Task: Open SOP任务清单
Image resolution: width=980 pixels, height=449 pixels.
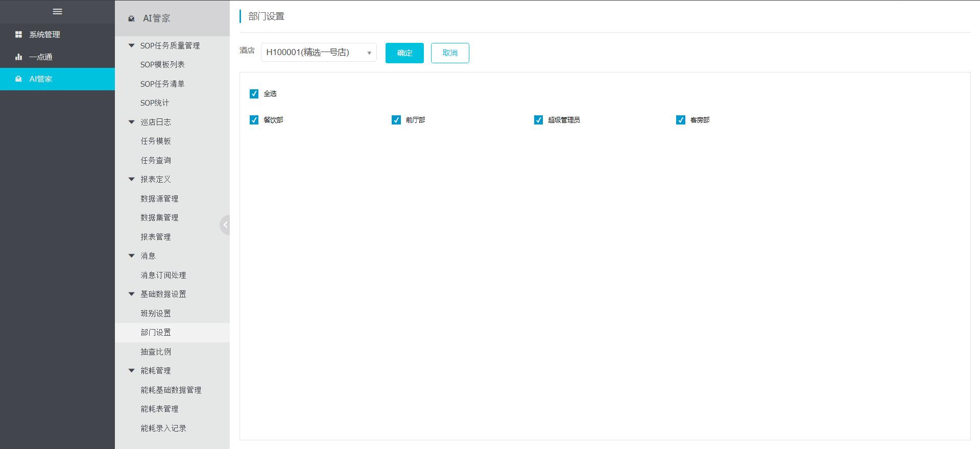Action: tap(162, 84)
